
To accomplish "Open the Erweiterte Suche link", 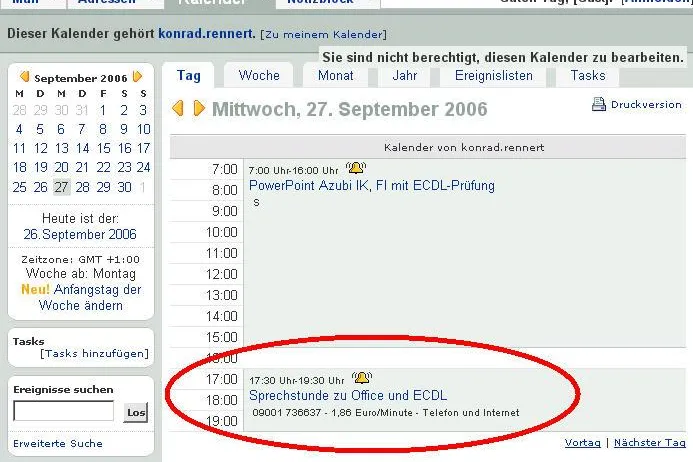I will [58, 443].
